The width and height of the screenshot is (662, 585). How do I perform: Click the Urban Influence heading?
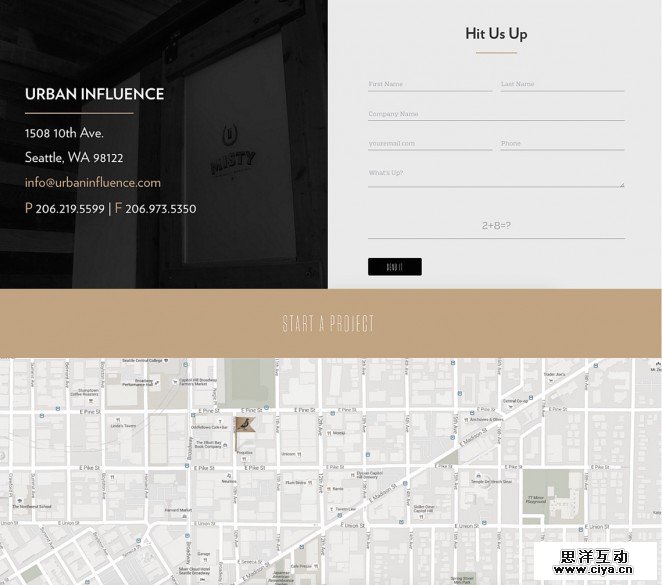(94, 94)
